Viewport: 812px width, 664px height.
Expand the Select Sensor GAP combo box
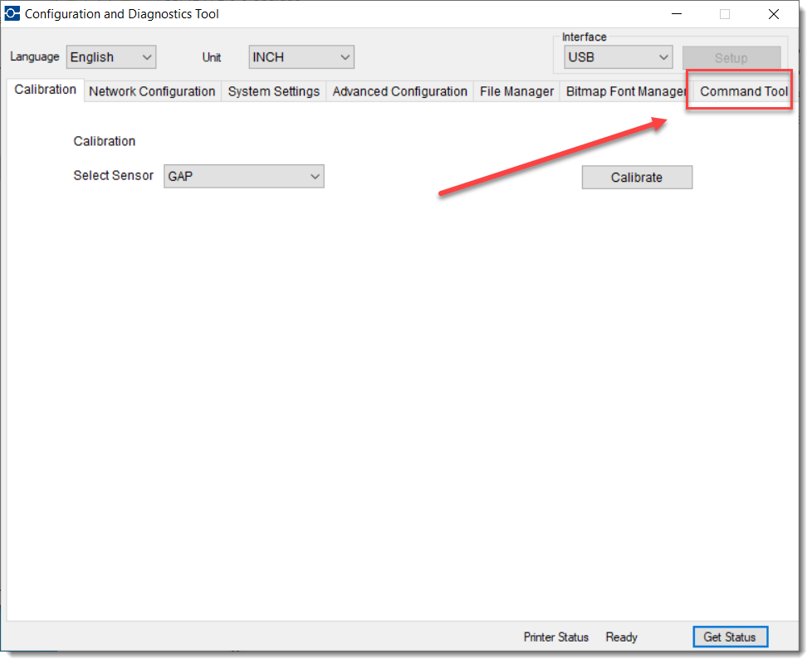[243, 176]
